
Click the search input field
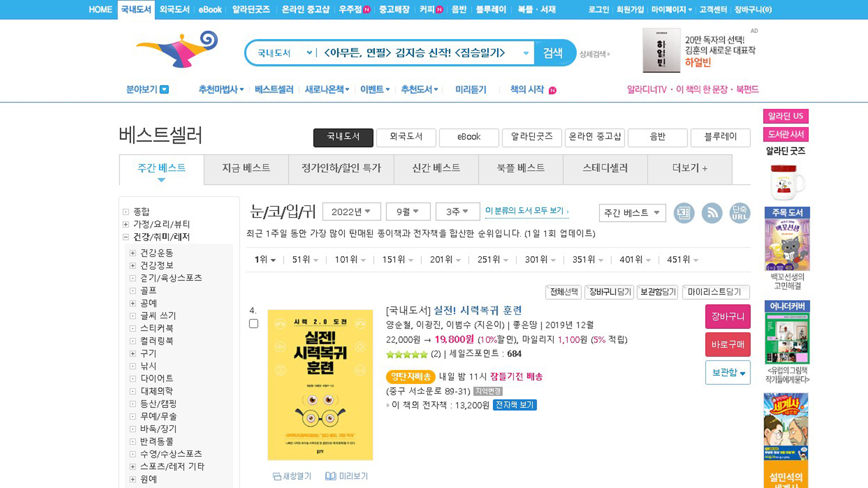pyautogui.click(x=416, y=53)
